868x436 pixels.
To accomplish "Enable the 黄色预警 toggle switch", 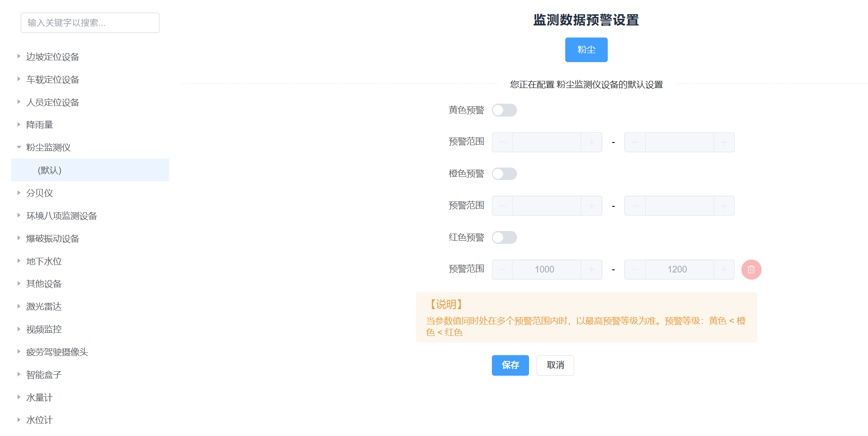I will [504, 110].
